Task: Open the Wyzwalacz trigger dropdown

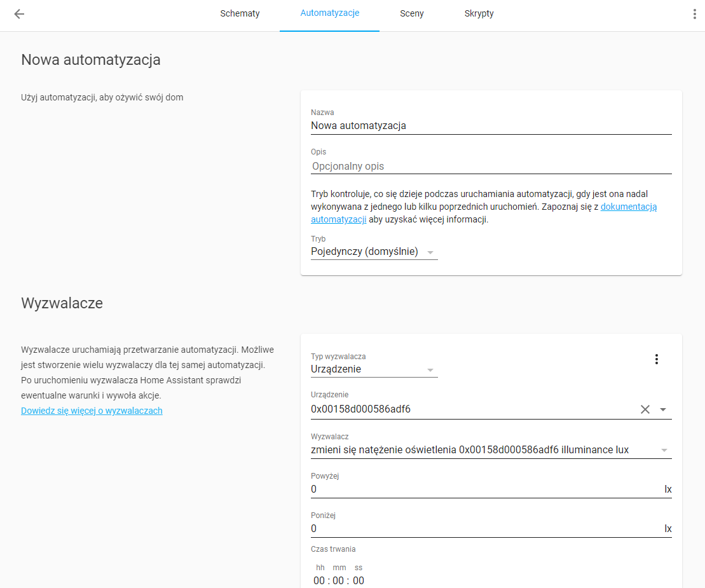Action: [491, 449]
